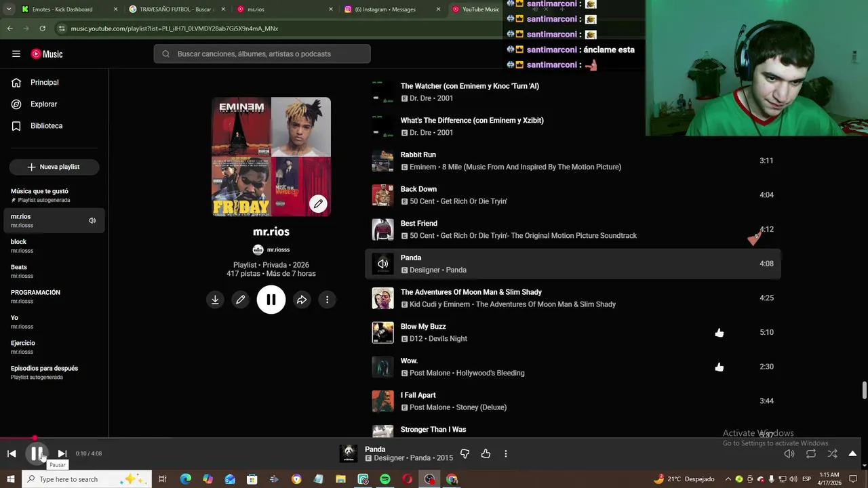Open the hamburger guide menu
Image resolution: width=868 pixels, height=488 pixels.
click(16, 54)
